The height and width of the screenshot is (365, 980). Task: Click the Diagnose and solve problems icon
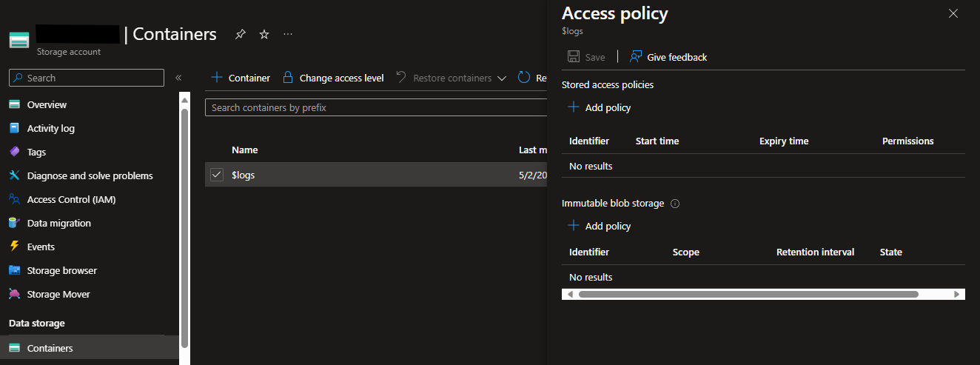coord(14,175)
